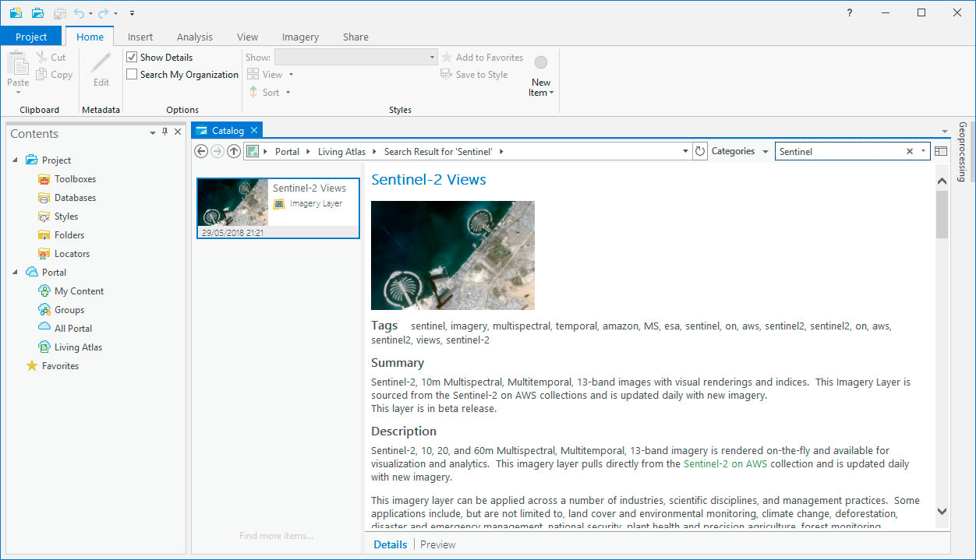
Task: Select the Sentinel-2 Views result thumbnail
Action: pos(278,208)
